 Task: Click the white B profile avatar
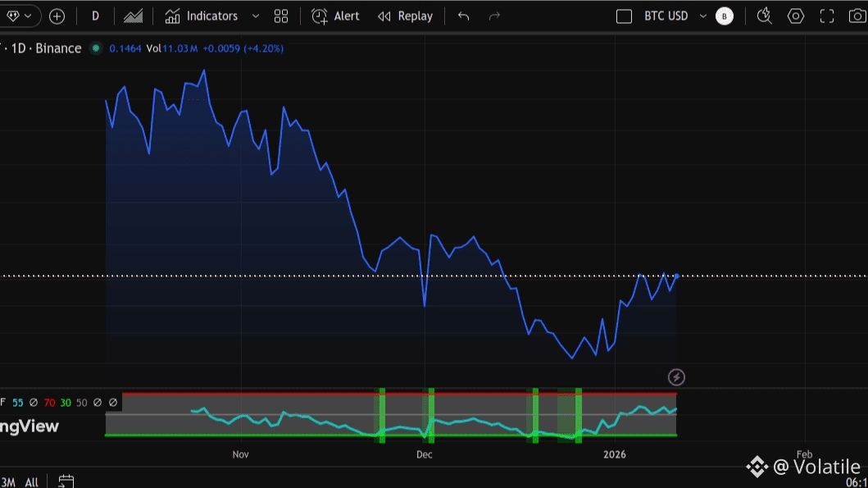pos(725,16)
